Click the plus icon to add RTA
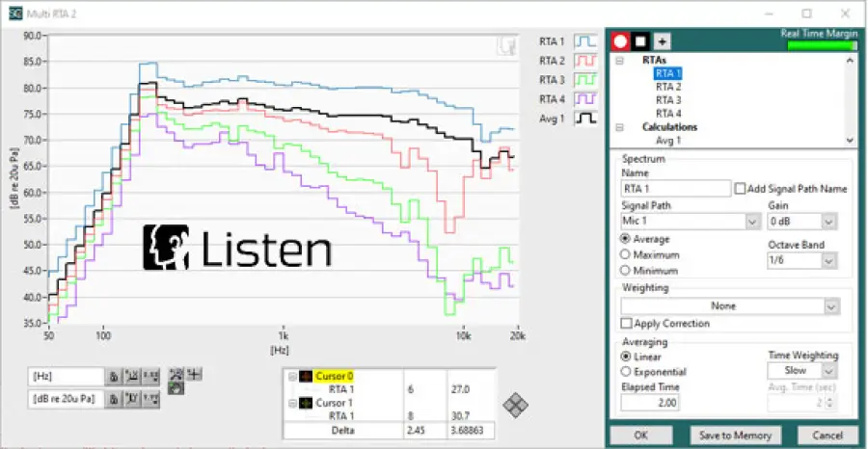The width and height of the screenshot is (868, 449). click(661, 41)
